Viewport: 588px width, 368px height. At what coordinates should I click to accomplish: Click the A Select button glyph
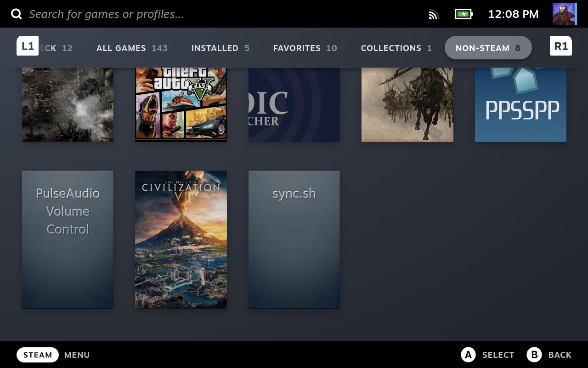[468, 355]
